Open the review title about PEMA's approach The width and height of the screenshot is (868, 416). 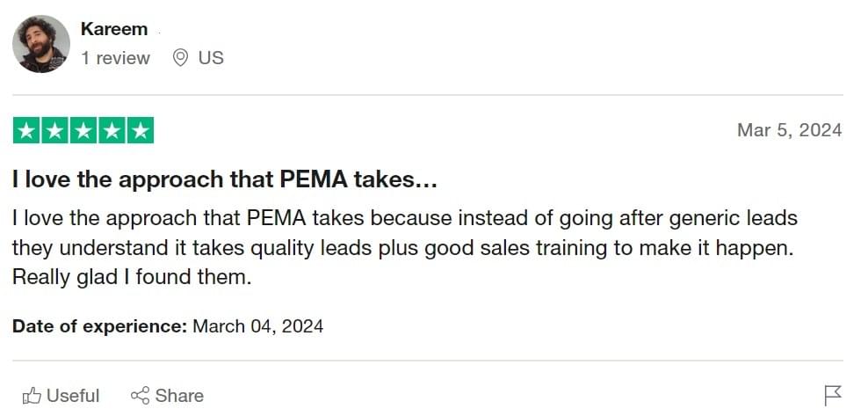(225, 179)
